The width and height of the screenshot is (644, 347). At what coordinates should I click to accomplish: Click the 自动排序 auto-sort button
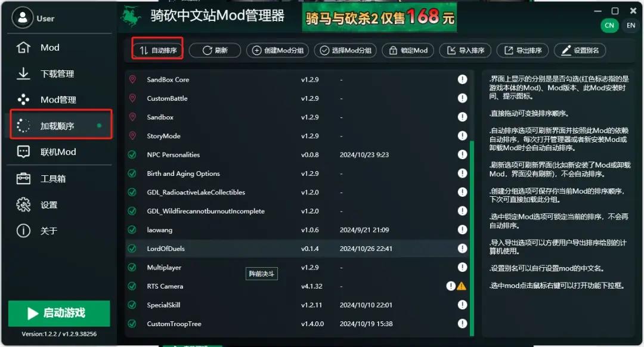pos(157,51)
